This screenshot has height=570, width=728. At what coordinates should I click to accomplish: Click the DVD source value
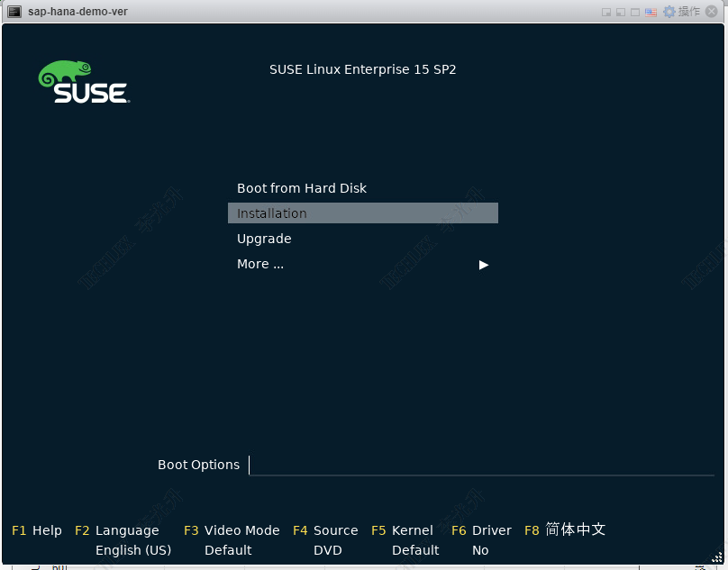tap(328, 550)
